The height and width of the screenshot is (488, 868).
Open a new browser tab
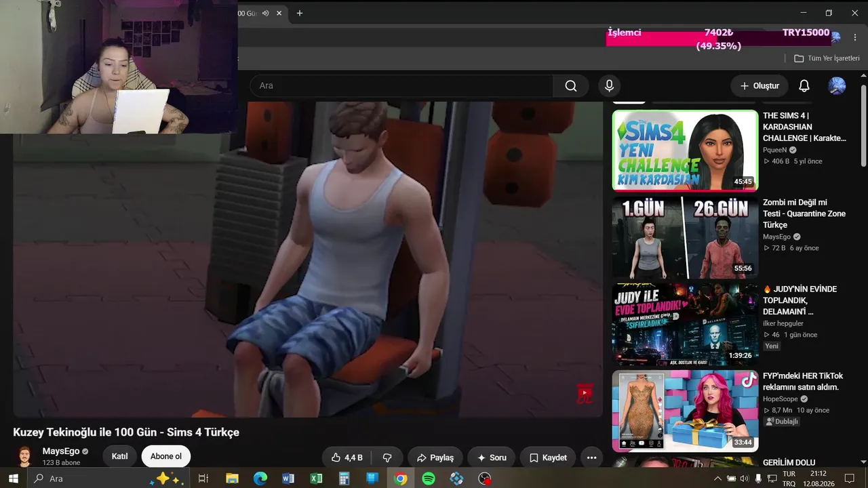pos(300,13)
